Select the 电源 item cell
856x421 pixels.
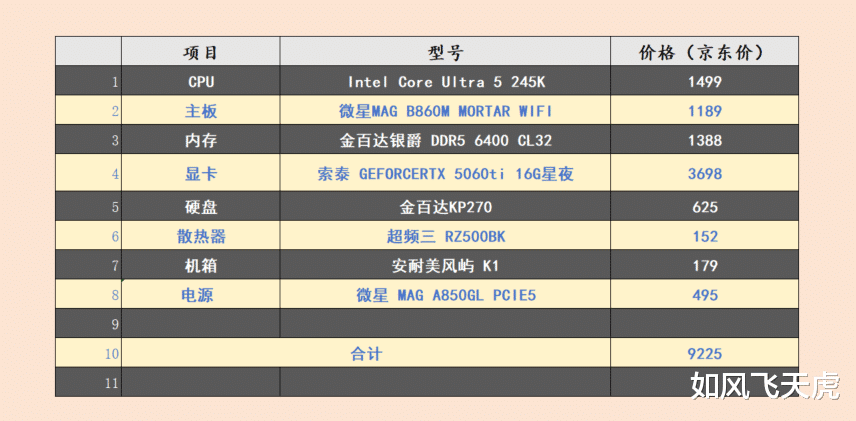tap(200, 295)
